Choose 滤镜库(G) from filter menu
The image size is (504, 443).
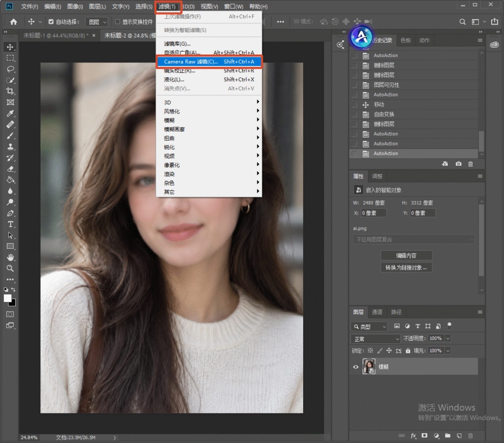[209, 44]
